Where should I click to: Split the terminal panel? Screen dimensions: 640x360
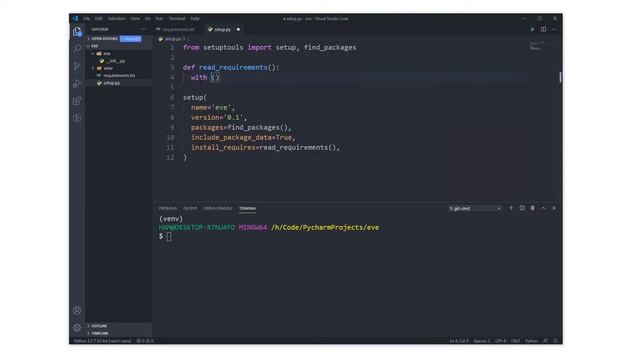point(522,208)
